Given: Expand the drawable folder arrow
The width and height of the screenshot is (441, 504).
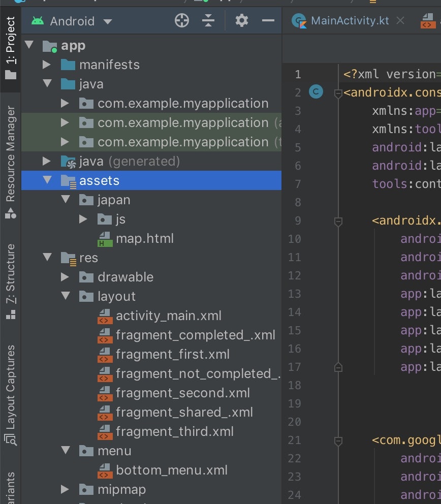Looking at the screenshot, I should tap(65, 277).
